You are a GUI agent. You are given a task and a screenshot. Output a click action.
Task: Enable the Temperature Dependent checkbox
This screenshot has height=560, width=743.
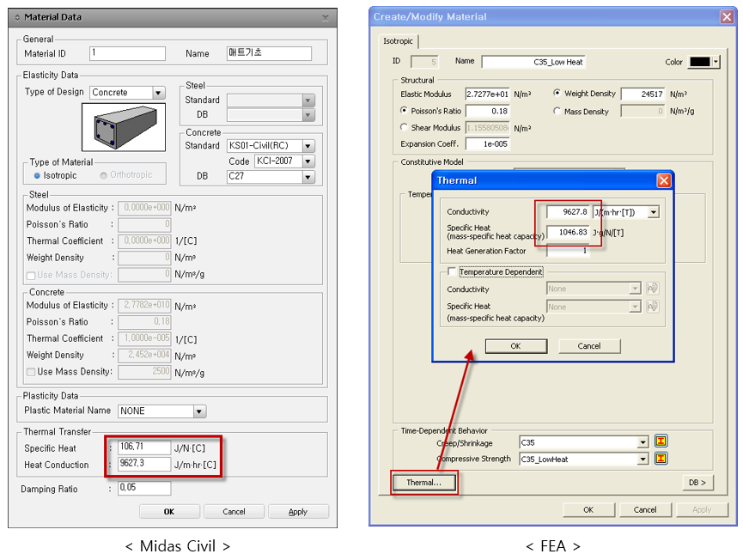452,271
